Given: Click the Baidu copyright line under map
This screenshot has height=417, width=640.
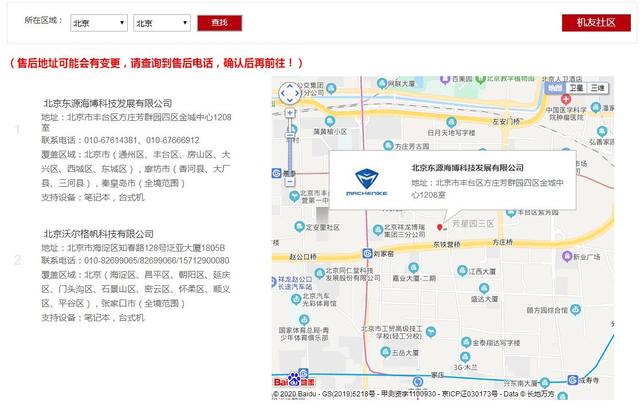Looking at the screenshot, I should pyautogui.click(x=413, y=394).
